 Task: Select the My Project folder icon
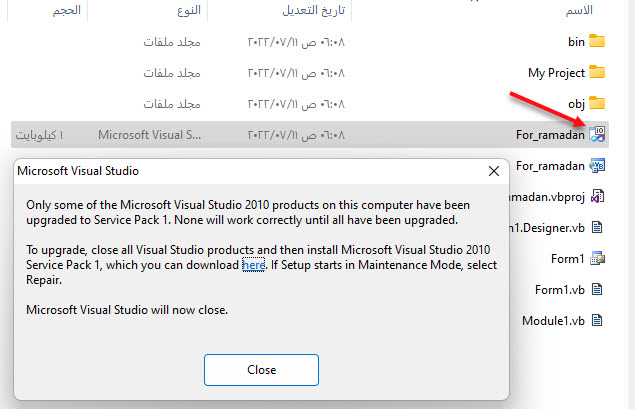click(597, 72)
